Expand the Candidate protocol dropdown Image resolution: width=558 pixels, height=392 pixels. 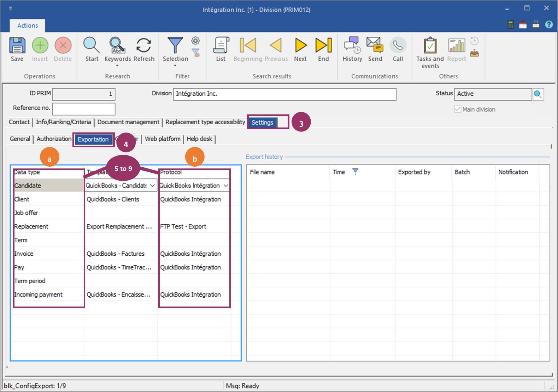click(x=226, y=185)
